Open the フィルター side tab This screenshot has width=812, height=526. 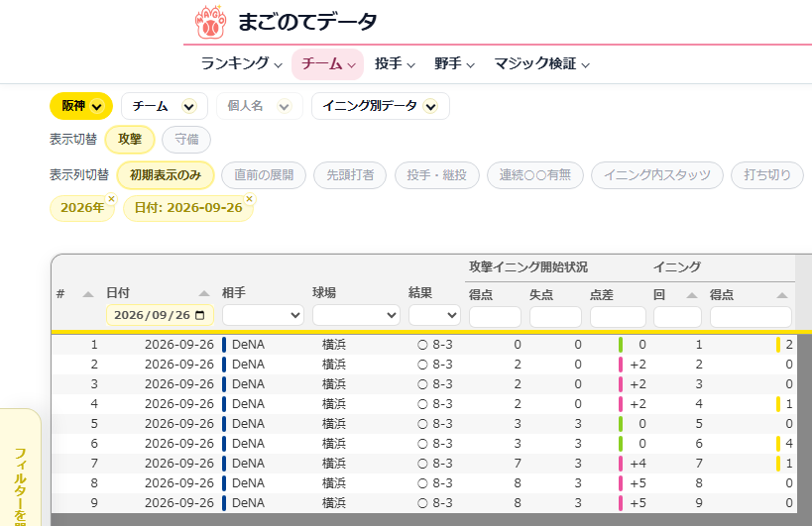tap(20, 469)
